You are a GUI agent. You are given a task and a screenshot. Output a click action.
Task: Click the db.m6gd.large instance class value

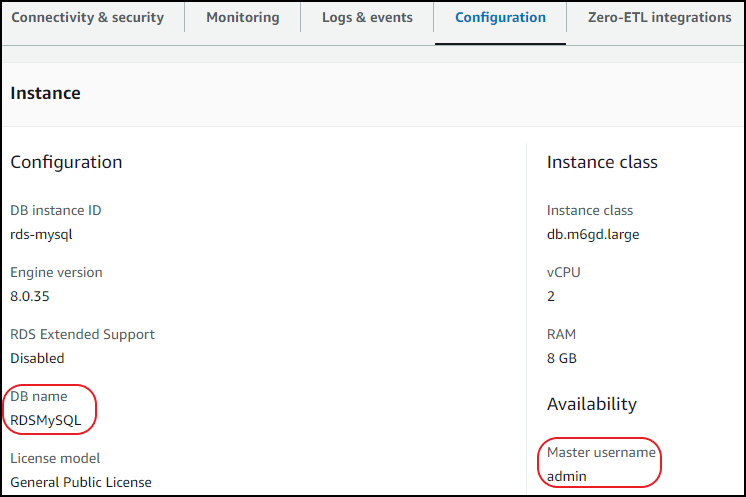593,235
